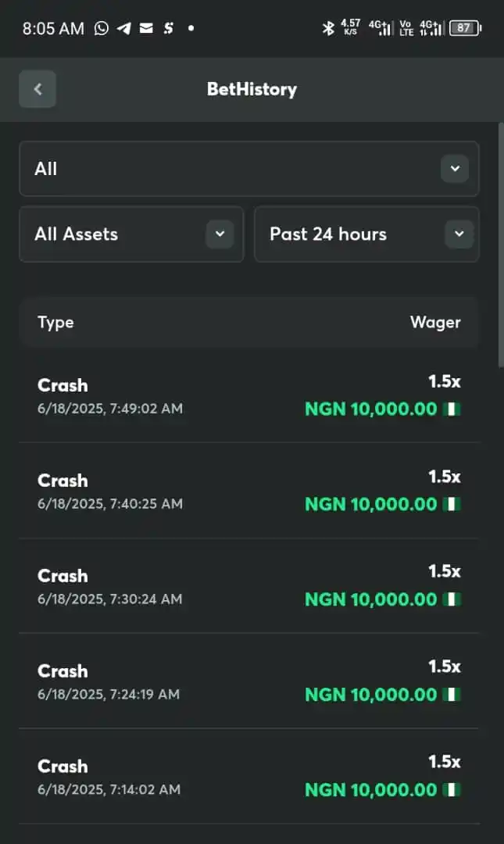Tap the chevron in All Assets field
Viewport: 504px width, 844px height.
[220, 234]
